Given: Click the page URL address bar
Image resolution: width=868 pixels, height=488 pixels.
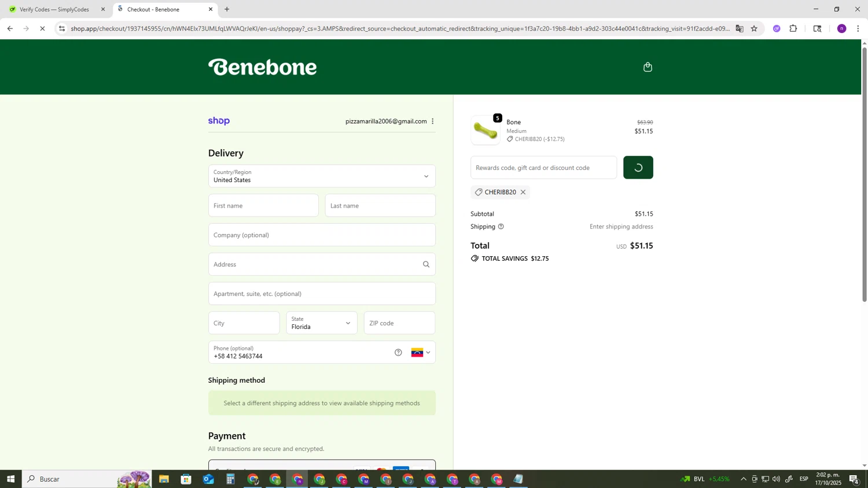Looking at the screenshot, I should point(399,28).
